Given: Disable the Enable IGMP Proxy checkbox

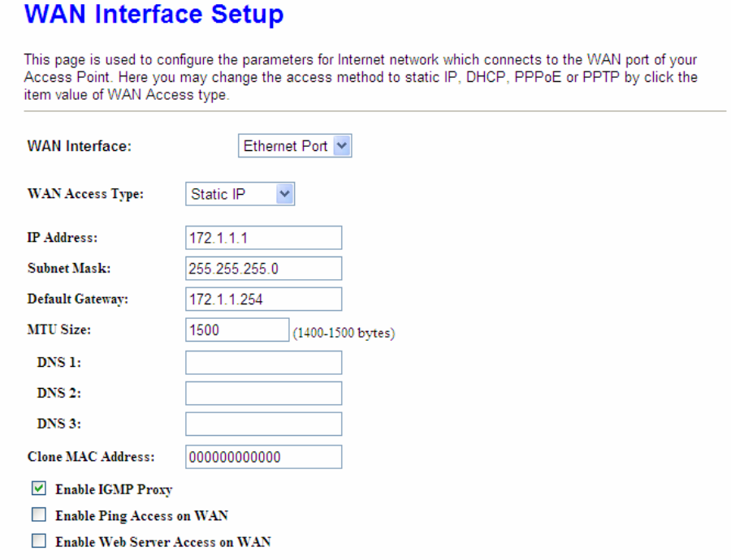Looking at the screenshot, I should tap(39, 489).
